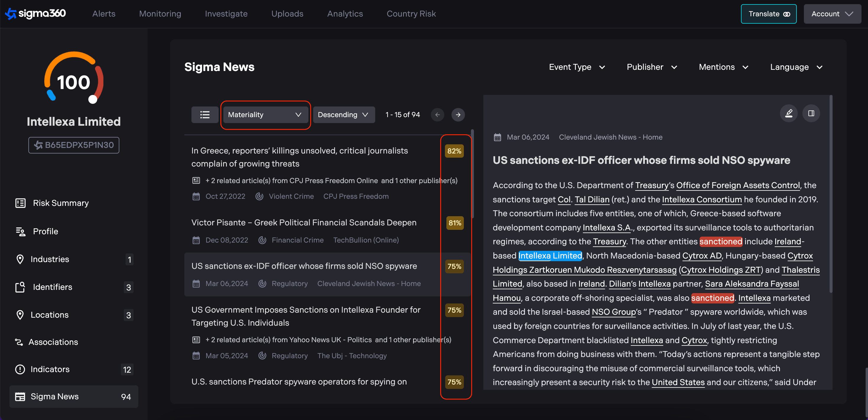
Task: Expand the Event Type filter
Action: [x=577, y=67]
